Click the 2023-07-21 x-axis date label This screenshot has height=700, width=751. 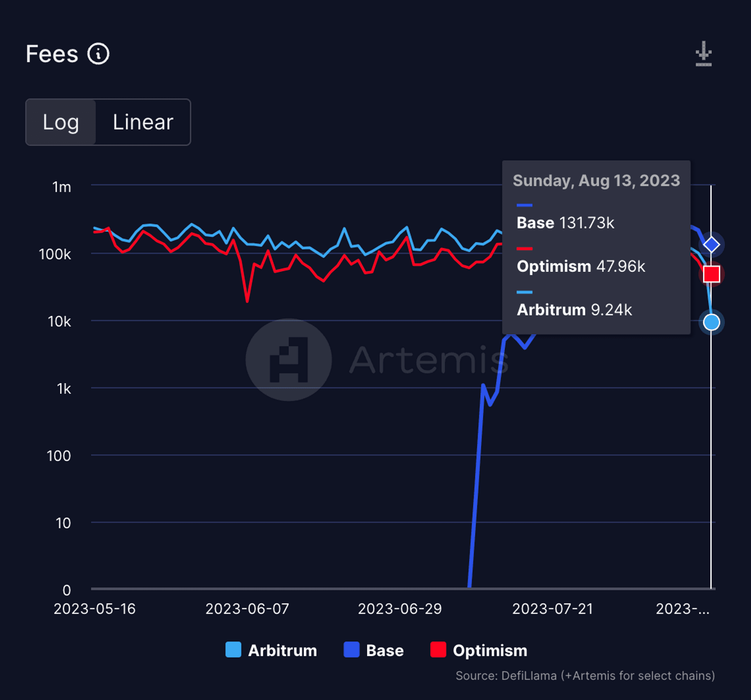point(552,609)
